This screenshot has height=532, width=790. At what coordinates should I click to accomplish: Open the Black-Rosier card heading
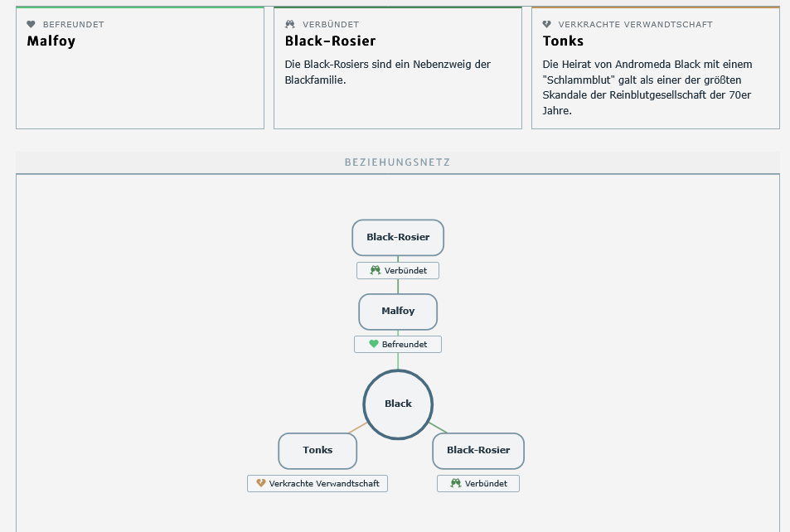point(330,41)
